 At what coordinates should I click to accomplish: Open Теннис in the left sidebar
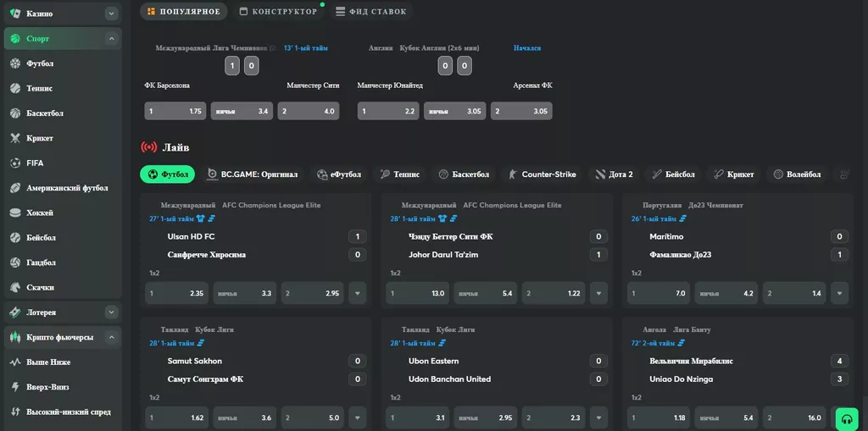click(39, 88)
